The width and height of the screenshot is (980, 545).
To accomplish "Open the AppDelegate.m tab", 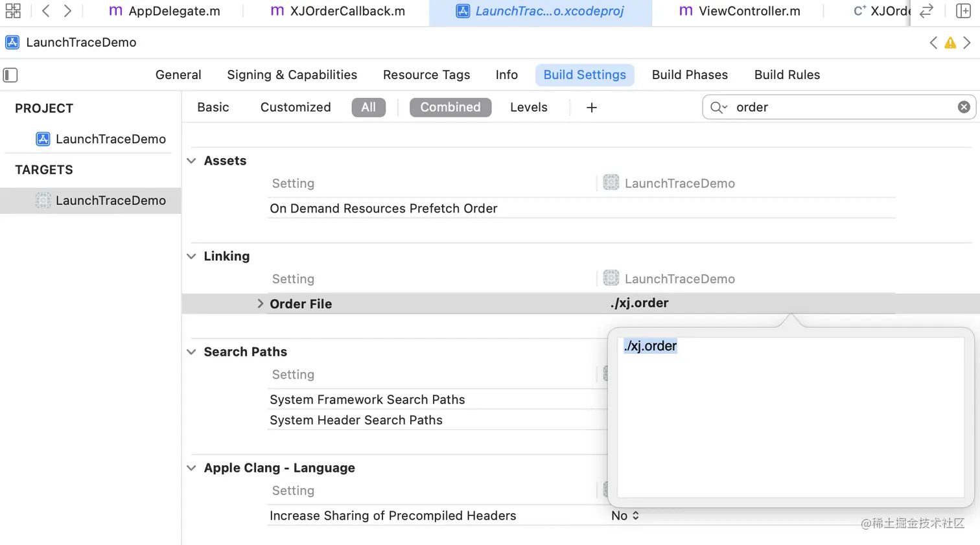I will (165, 11).
